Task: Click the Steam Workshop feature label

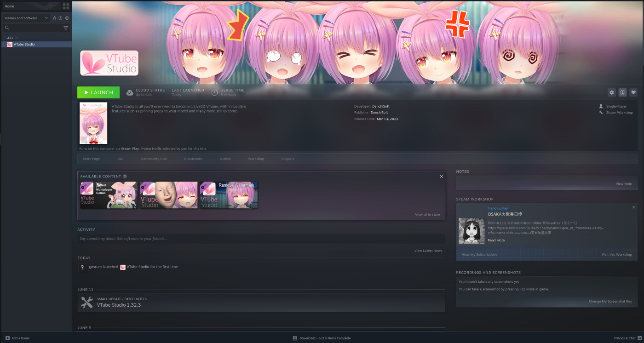Action: point(619,112)
